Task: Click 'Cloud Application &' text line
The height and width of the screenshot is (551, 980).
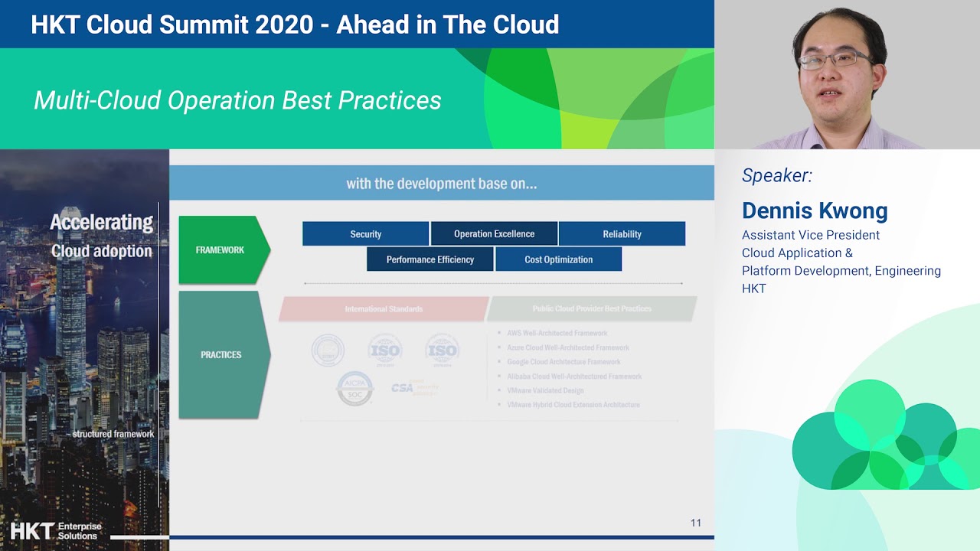Action: tap(797, 253)
